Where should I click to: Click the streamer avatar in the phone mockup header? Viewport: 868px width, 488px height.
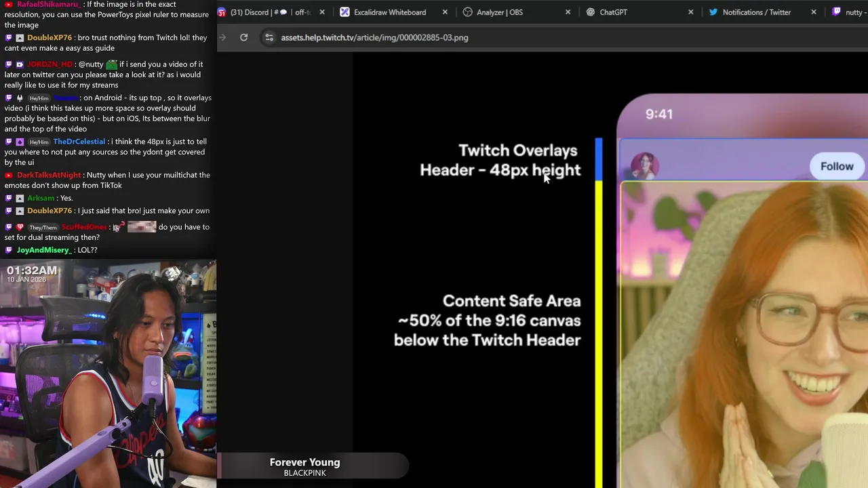coord(644,166)
